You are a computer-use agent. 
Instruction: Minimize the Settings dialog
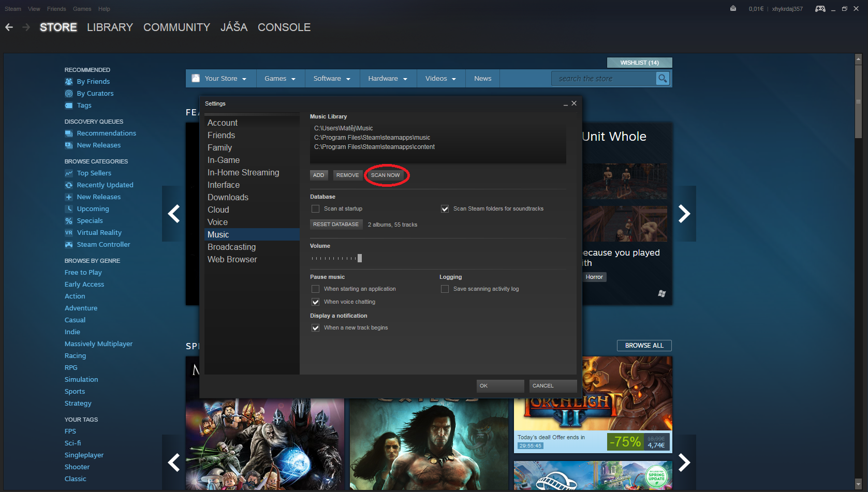tap(566, 104)
